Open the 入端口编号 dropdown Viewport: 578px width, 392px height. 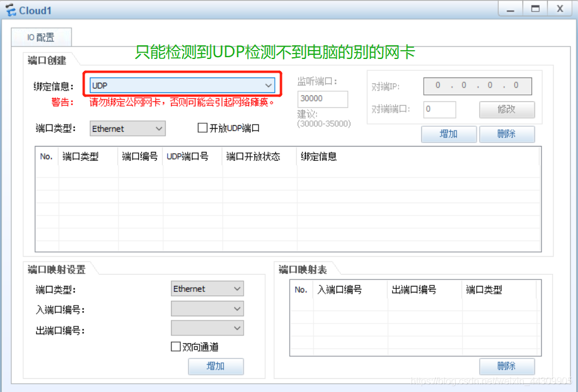(x=207, y=309)
